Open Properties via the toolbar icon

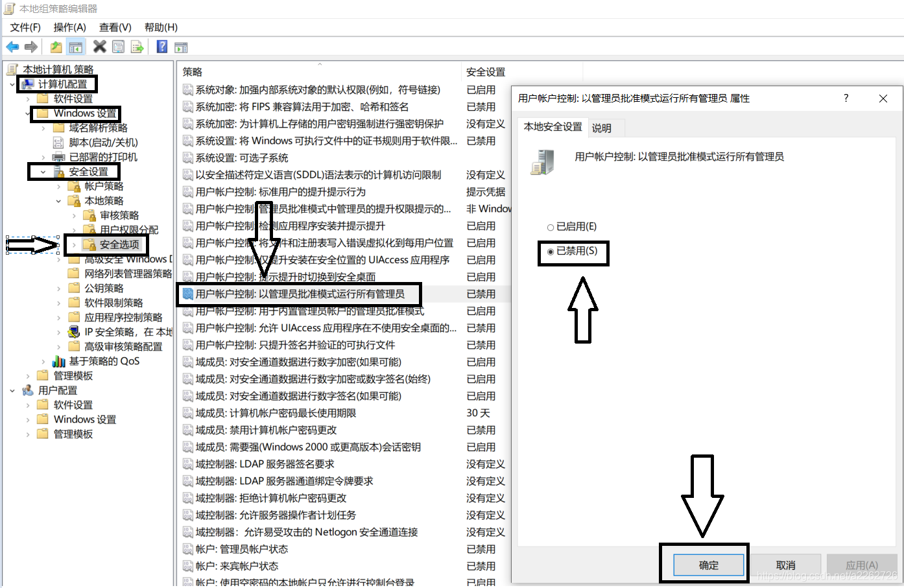(118, 47)
